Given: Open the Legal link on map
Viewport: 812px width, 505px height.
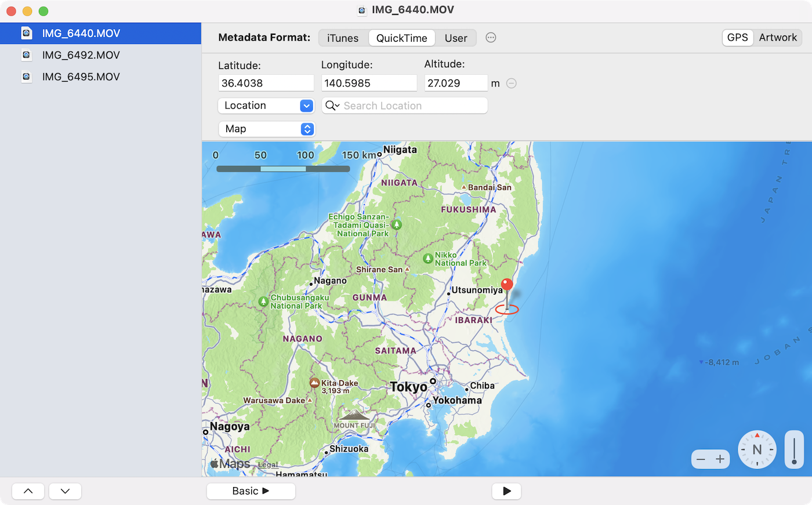Looking at the screenshot, I should (268, 465).
